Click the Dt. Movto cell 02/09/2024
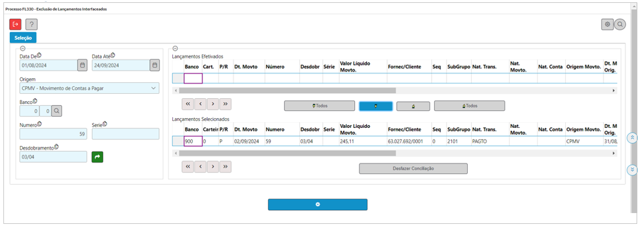Viewport: 644px width, 225px height. click(x=249, y=141)
